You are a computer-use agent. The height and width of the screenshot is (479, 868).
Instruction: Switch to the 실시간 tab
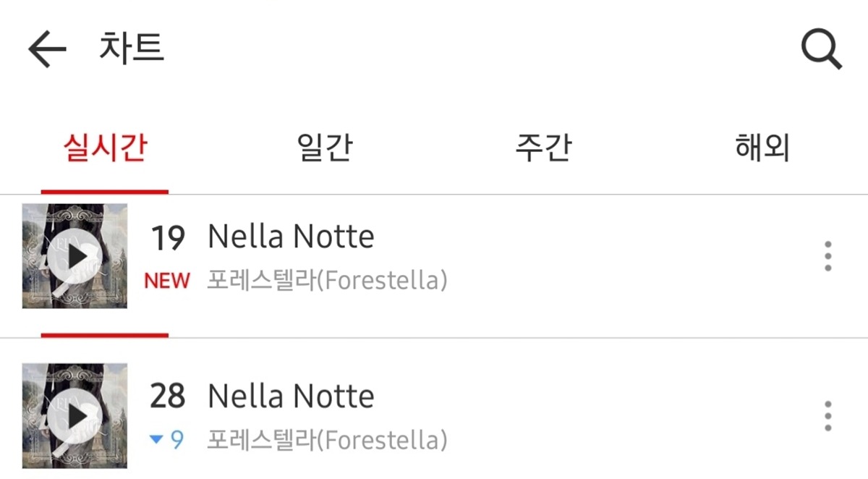point(105,148)
